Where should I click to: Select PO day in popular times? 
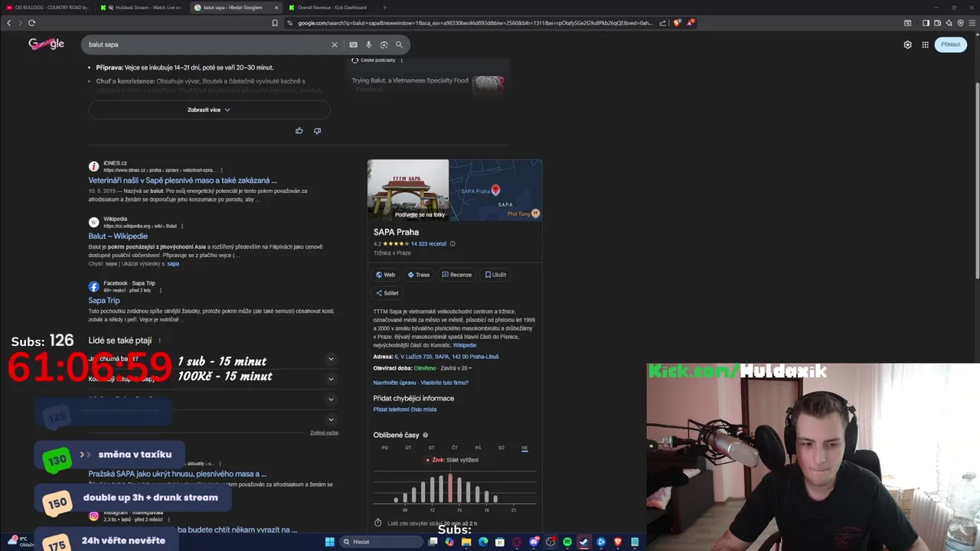(x=385, y=448)
